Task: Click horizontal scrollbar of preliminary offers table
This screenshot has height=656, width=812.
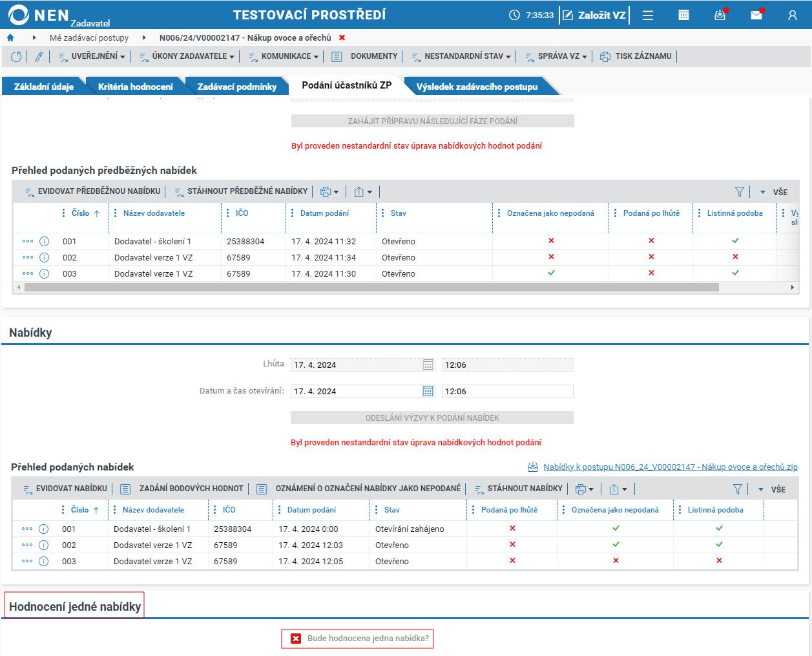Action: [371, 287]
